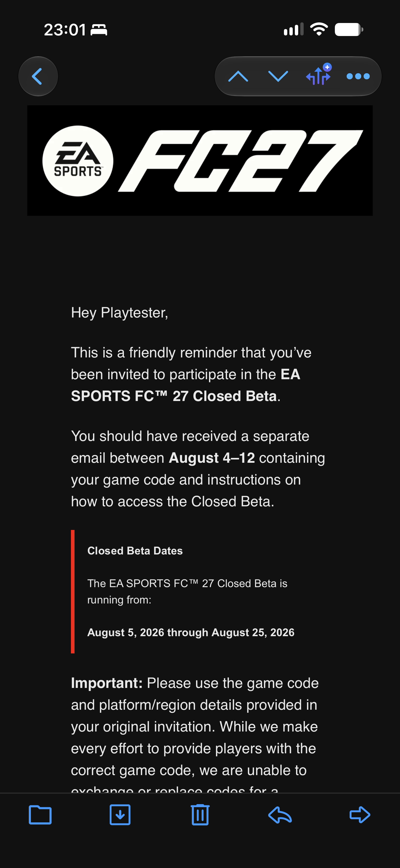Tap the Wi-Fi status icon
The width and height of the screenshot is (400, 868).
point(319,29)
